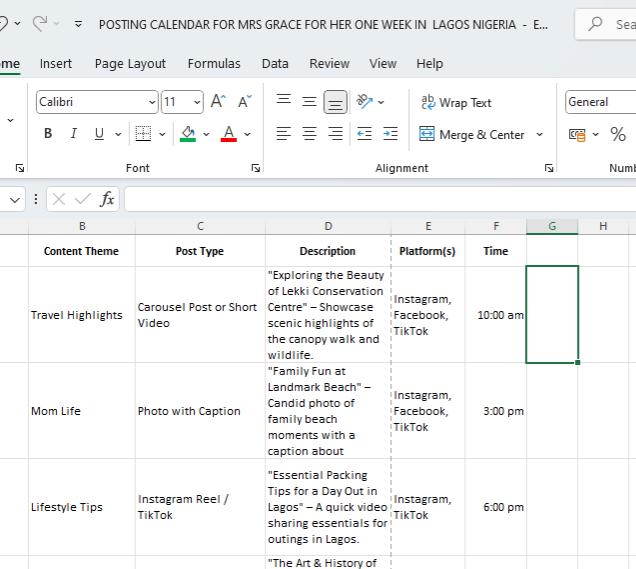
Task: Toggle Italic formatting
Action: (73, 133)
